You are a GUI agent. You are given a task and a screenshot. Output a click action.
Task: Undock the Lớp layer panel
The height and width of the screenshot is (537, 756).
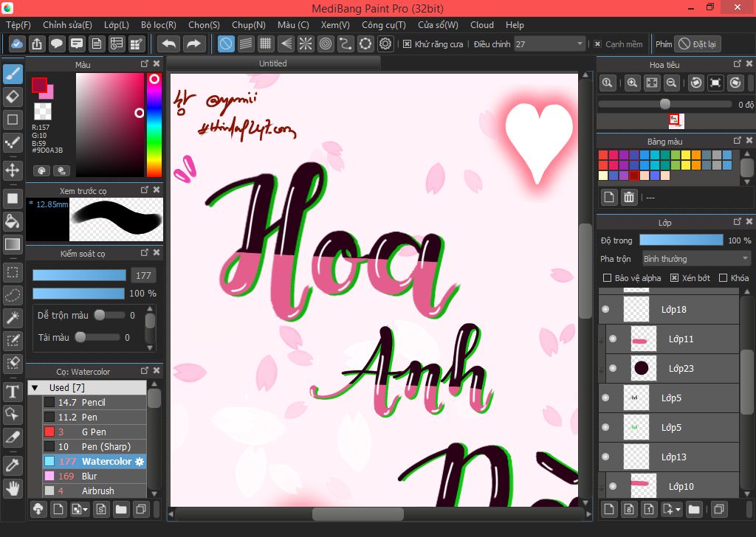738,221
